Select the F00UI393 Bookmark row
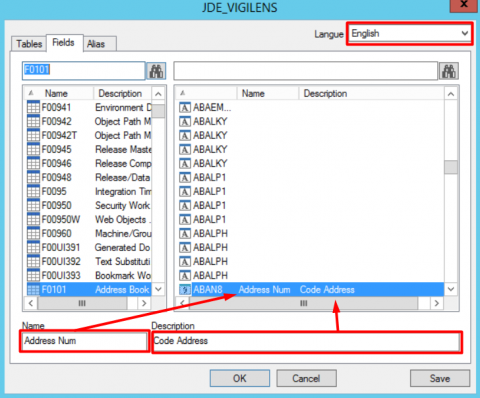Viewport: 480px width, 398px height. [89, 275]
